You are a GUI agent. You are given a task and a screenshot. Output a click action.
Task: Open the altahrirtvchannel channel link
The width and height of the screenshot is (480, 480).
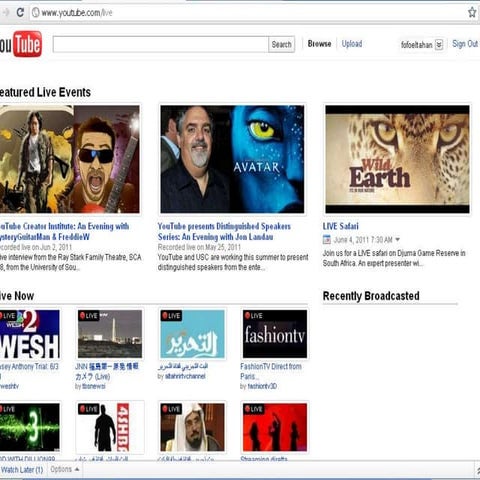click(x=185, y=376)
